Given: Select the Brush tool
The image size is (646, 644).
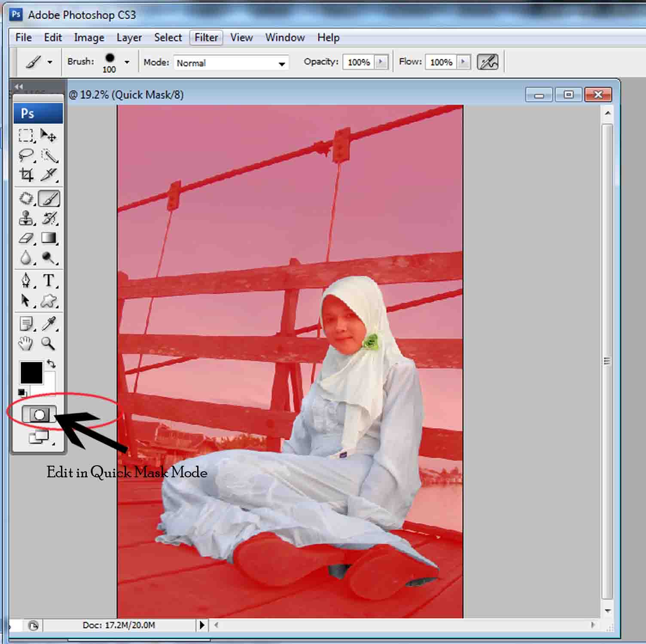Looking at the screenshot, I should [x=49, y=198].
